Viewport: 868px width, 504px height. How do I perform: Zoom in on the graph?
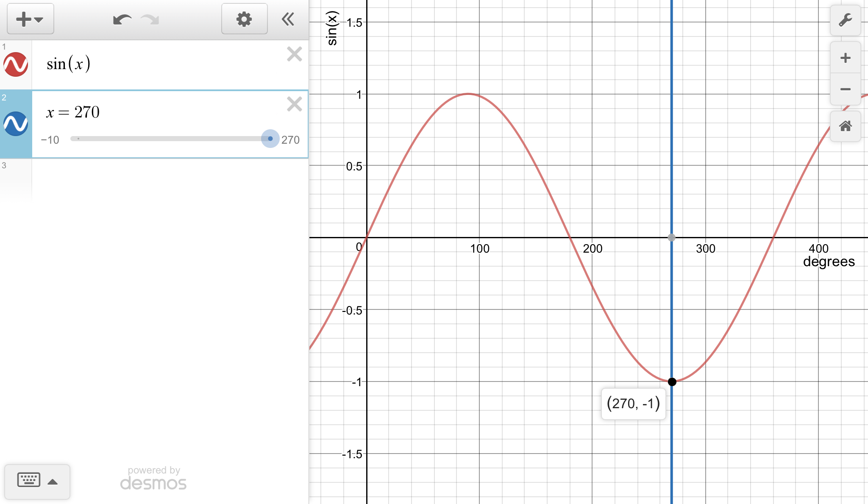[845, 58]
